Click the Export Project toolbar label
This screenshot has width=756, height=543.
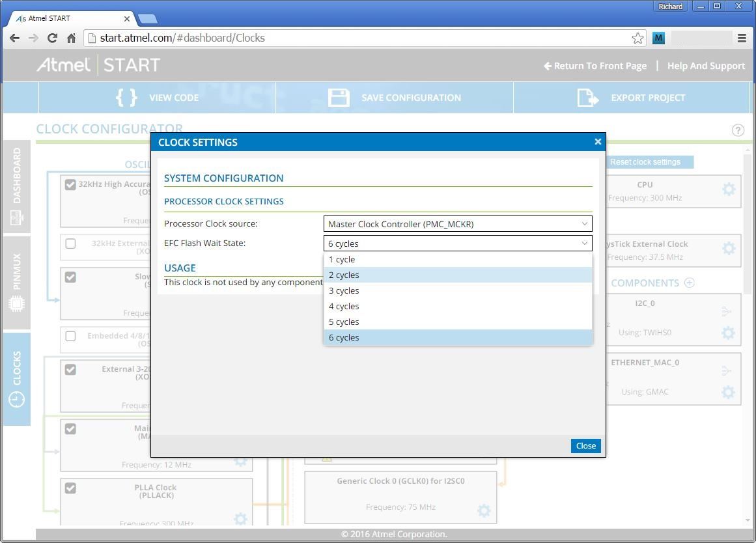click(x=648, y=98)
